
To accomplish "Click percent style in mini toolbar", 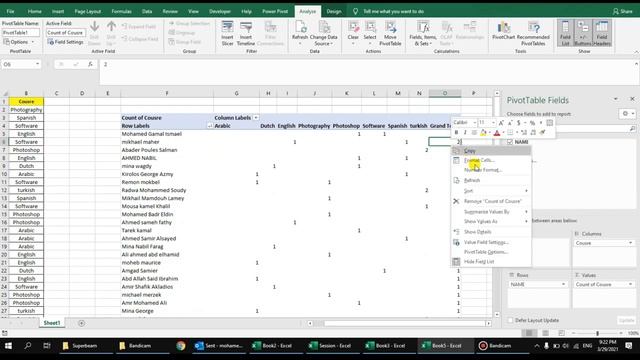I will pyautogui.click(x=532, y=122).
